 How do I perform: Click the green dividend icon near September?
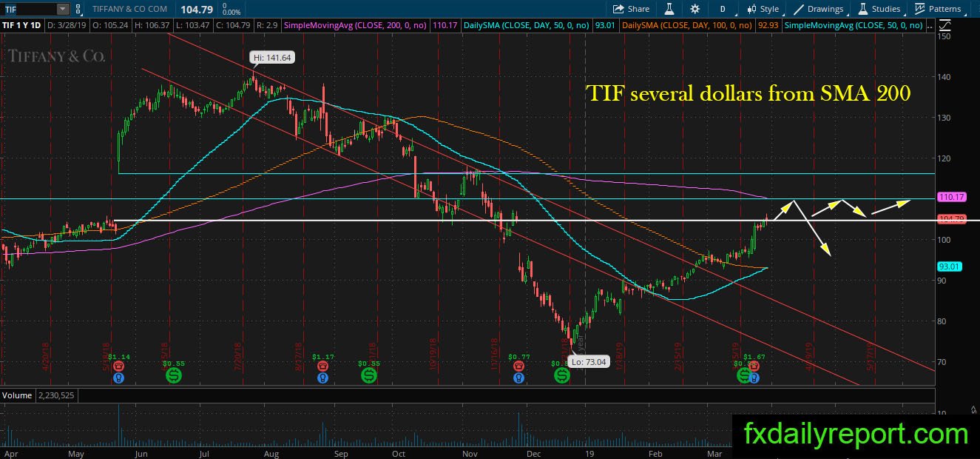pos(370,375)
